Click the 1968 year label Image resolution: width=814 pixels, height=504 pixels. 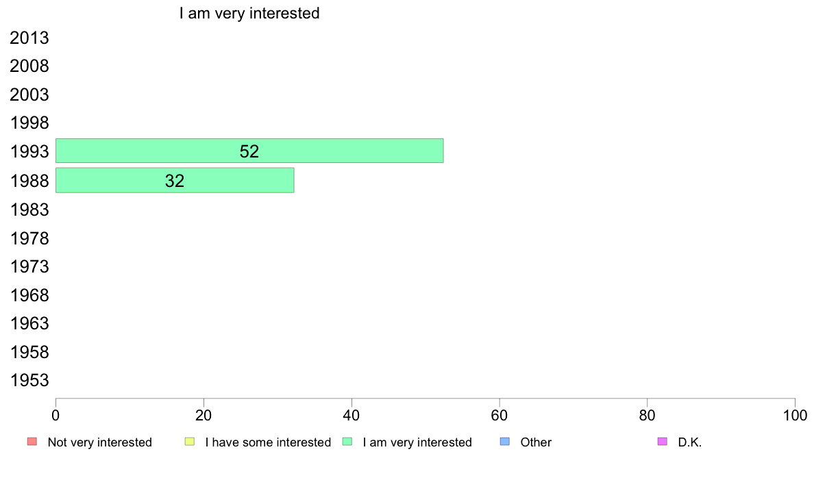pos(29,295)
